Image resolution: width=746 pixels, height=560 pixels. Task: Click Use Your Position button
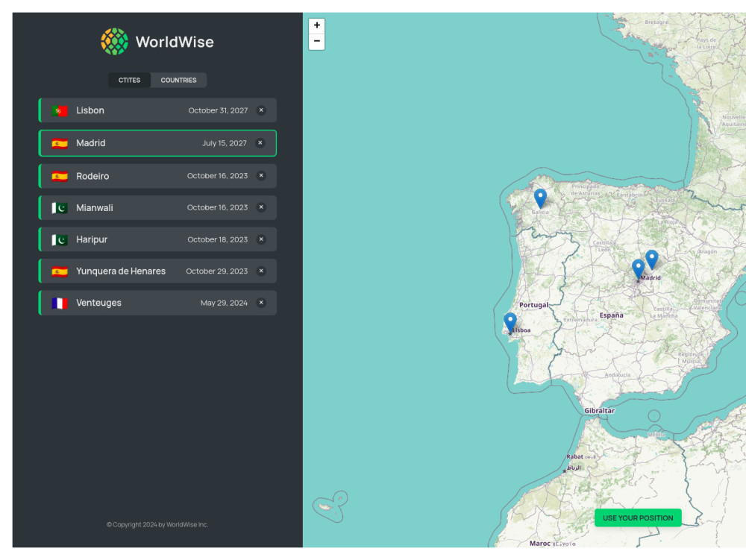coord(638,517)
